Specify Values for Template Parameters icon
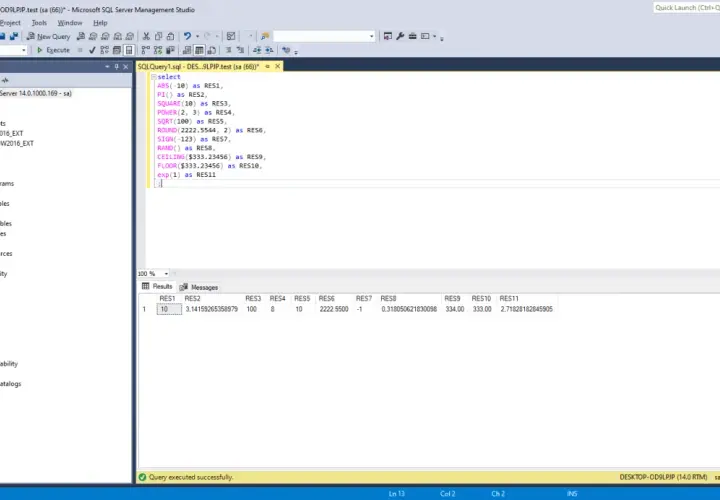720x500 pixels. pos(286,50)
